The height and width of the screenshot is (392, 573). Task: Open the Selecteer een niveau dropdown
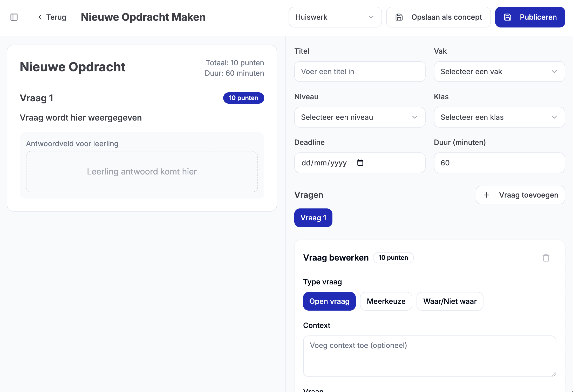(360, 117)
